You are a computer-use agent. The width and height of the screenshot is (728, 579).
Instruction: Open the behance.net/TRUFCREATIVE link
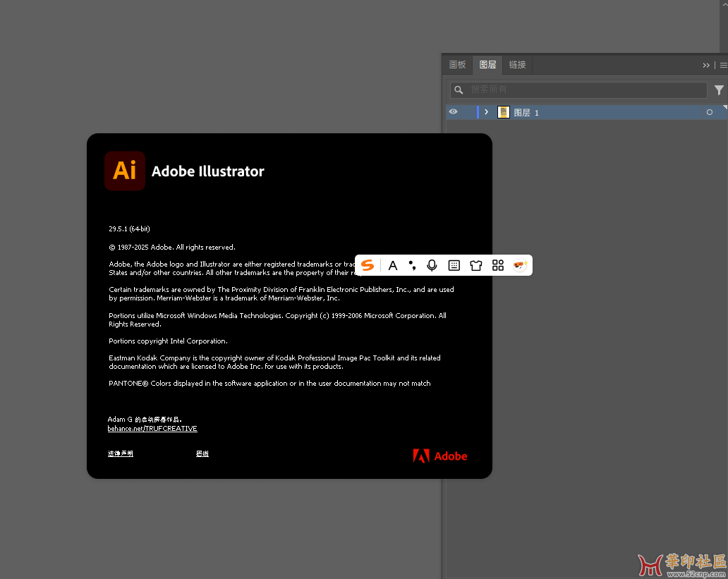click(152, 429)
